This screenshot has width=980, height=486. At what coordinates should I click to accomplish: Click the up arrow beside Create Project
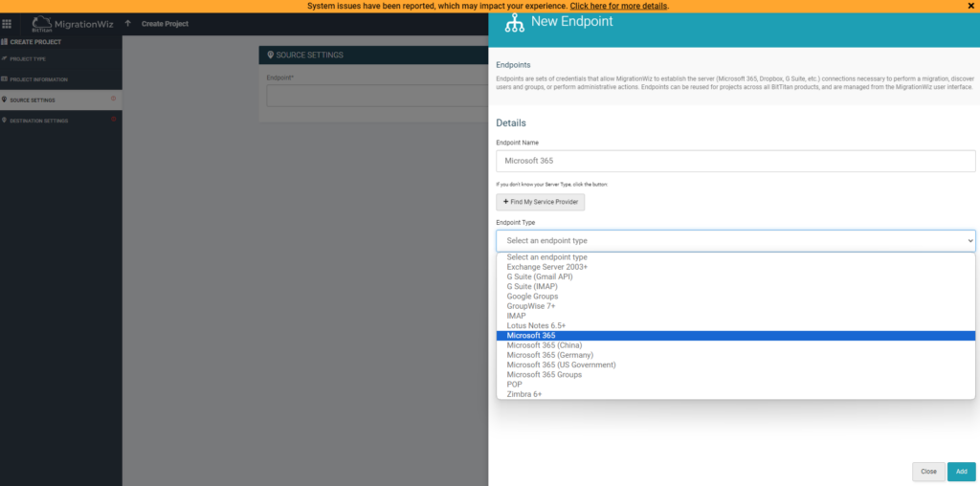point(128,24)
